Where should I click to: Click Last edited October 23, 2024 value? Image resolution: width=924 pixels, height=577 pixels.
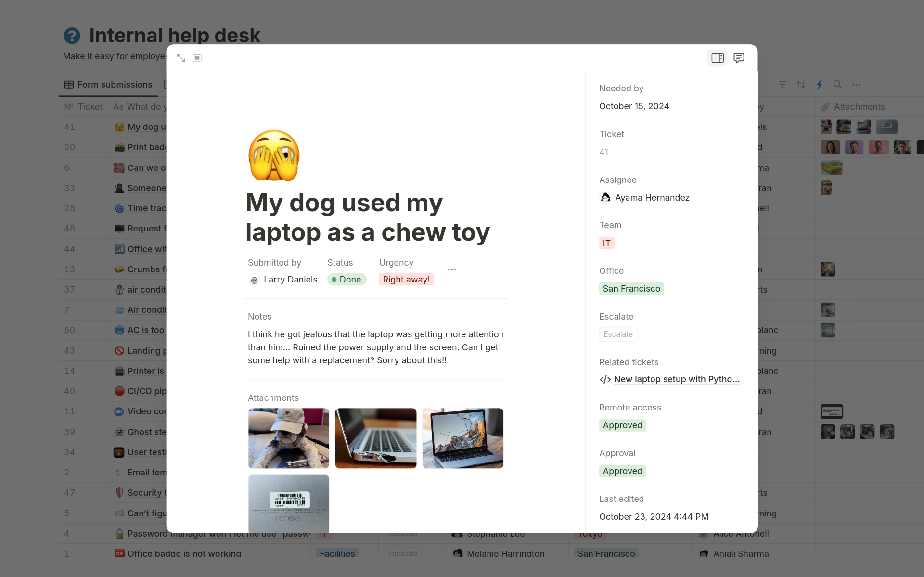coord(654,517)
